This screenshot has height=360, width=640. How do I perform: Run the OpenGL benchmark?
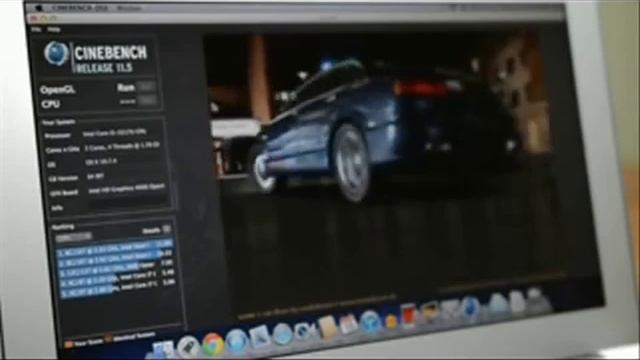tap(147, 87)
